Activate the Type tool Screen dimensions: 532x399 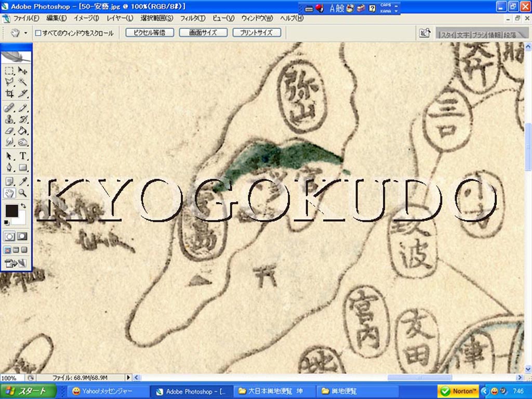pos(22,156)
